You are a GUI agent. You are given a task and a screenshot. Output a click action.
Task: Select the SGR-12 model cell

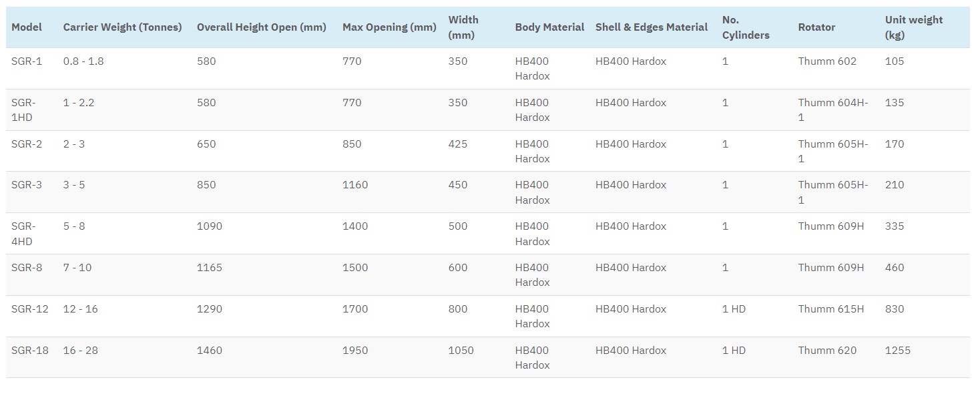click(30, 309)
